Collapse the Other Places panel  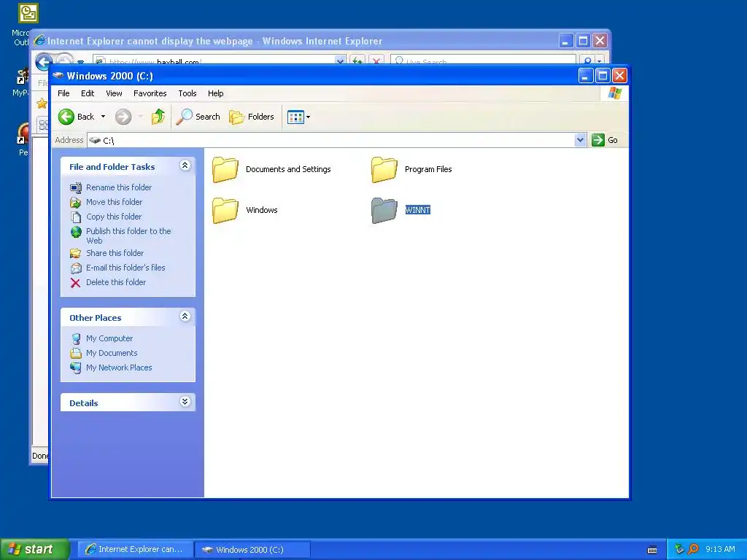[x=185, y=316]
